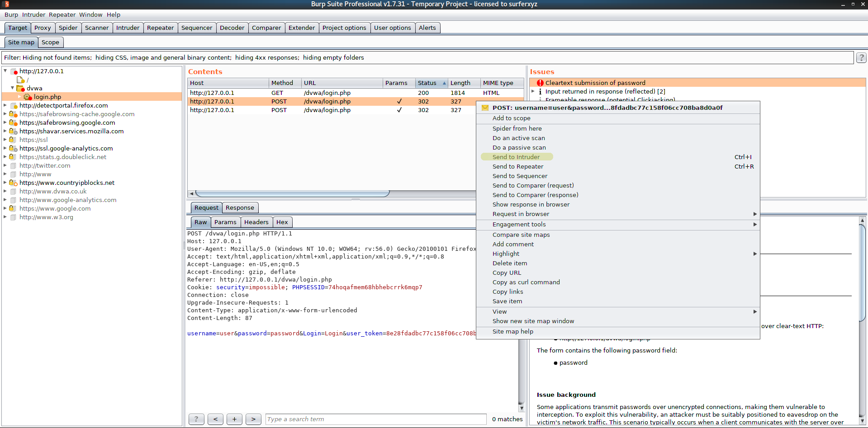Expand the detectportal.firefox.com node
Image resolution: width=868 pixels, height=428 pixels.
pos(5,105)
